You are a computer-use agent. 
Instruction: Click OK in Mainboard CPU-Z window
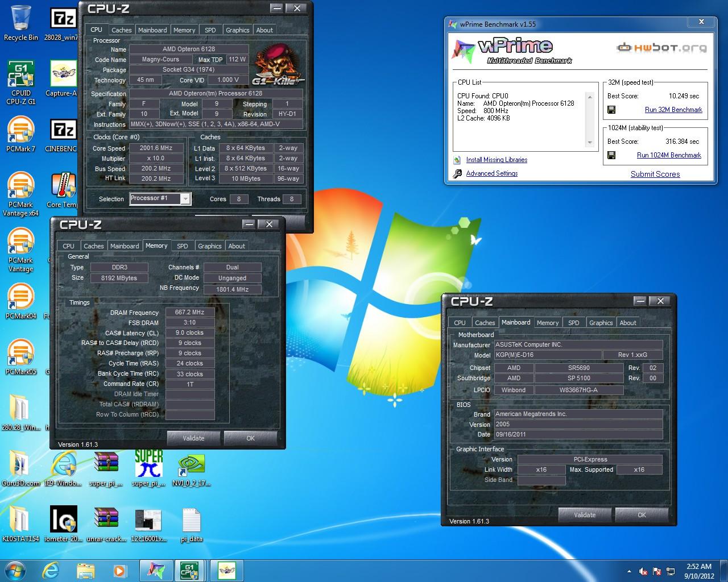642,515
